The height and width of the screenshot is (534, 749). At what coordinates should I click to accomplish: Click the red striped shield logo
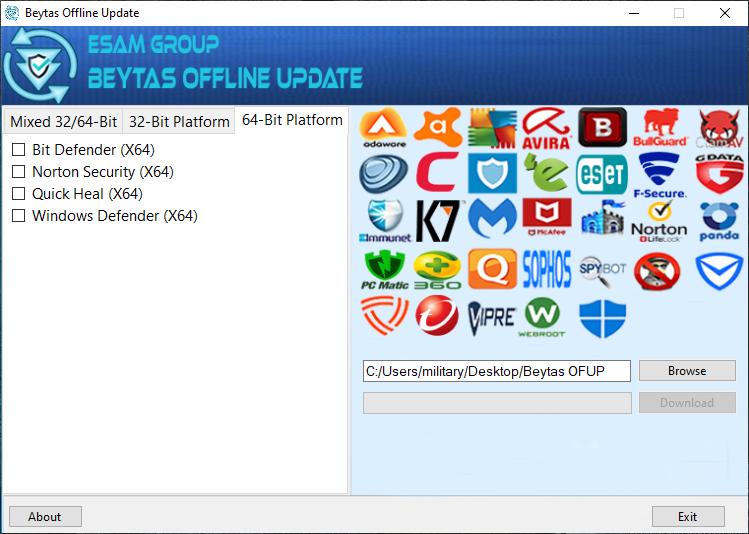tap(385, 315)
